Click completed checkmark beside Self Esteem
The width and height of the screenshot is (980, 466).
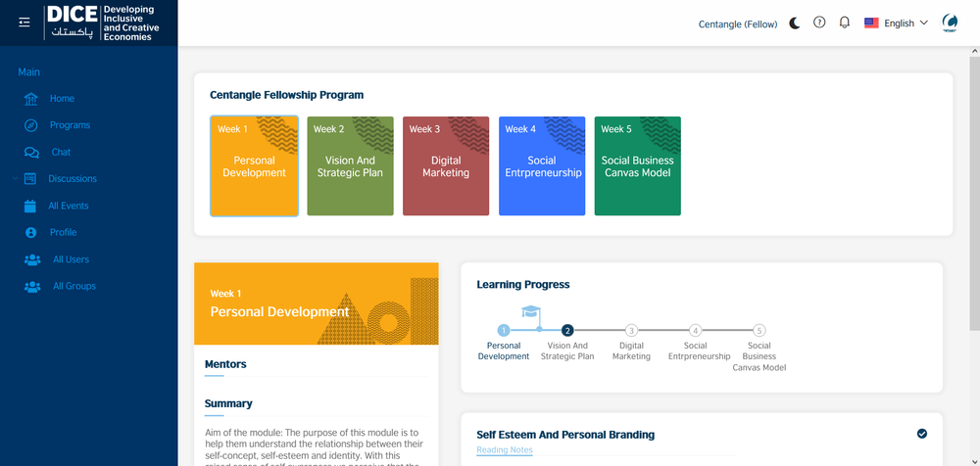tap(922, 434)
